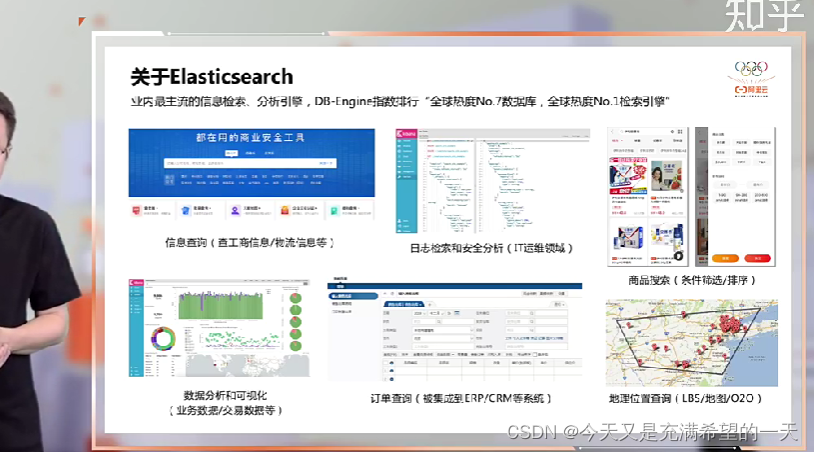814x452 pixels.
Task: Click grid view icon in product search phone
Action: [x=680, y=132]
